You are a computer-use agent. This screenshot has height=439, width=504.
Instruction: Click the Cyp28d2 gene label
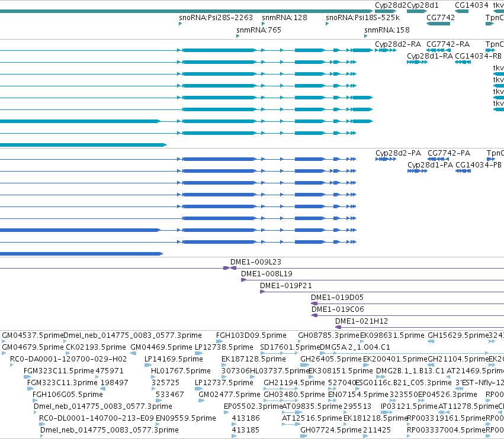tap(390, 5)
